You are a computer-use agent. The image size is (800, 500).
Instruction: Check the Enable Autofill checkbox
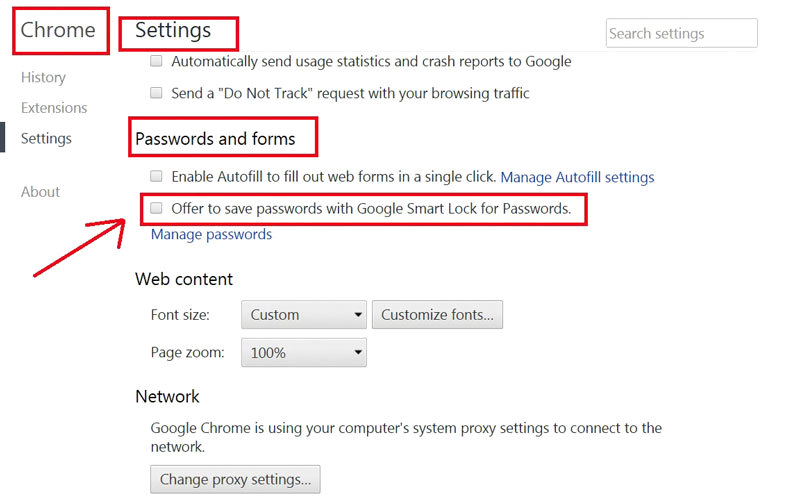point(156,176)
